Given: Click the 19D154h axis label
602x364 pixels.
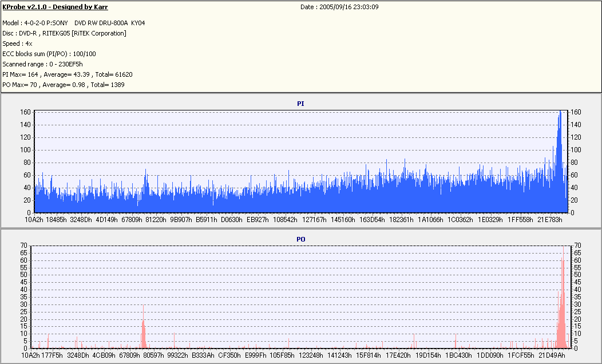Looking at the screenshot, I should click(x=429, y=355).
